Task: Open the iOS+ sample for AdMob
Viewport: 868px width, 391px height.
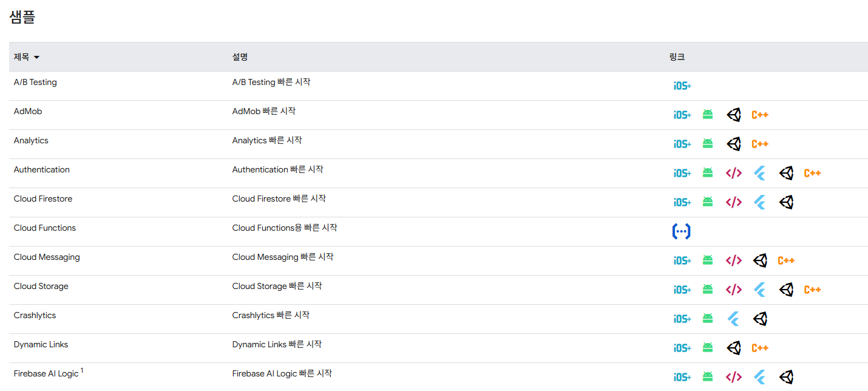Action: pos(682,115)
